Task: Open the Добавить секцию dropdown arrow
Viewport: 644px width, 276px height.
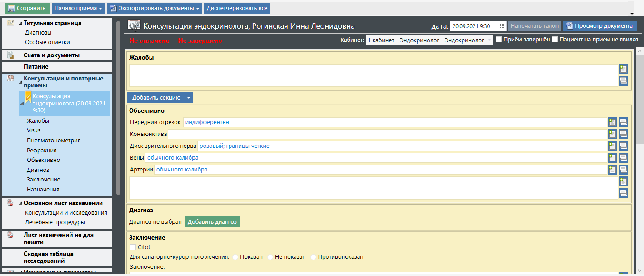Action: (189, 98)
